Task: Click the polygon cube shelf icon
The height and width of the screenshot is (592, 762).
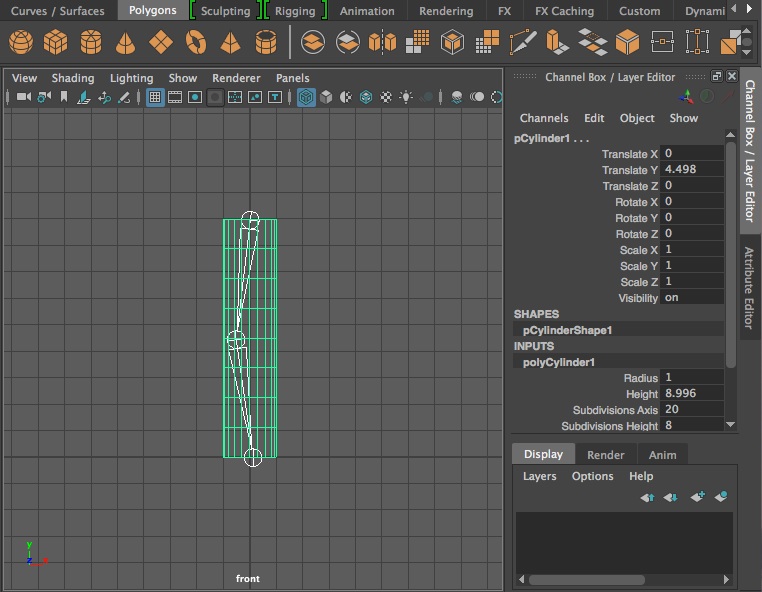Action: (56, 43)
